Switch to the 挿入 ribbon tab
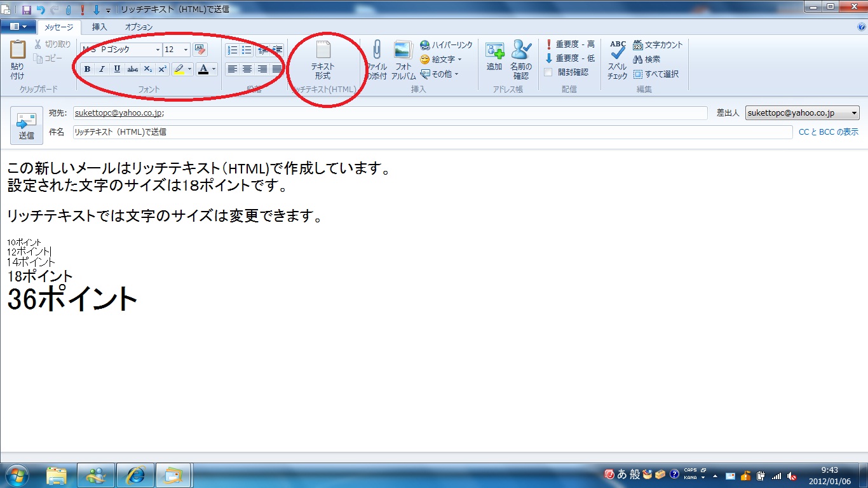868x488 pixels. [100, 27]
